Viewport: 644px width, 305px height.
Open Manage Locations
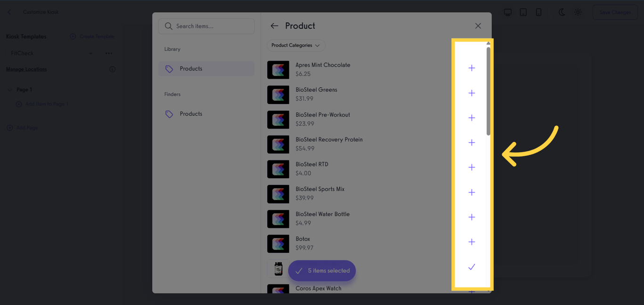pos(26,69)
